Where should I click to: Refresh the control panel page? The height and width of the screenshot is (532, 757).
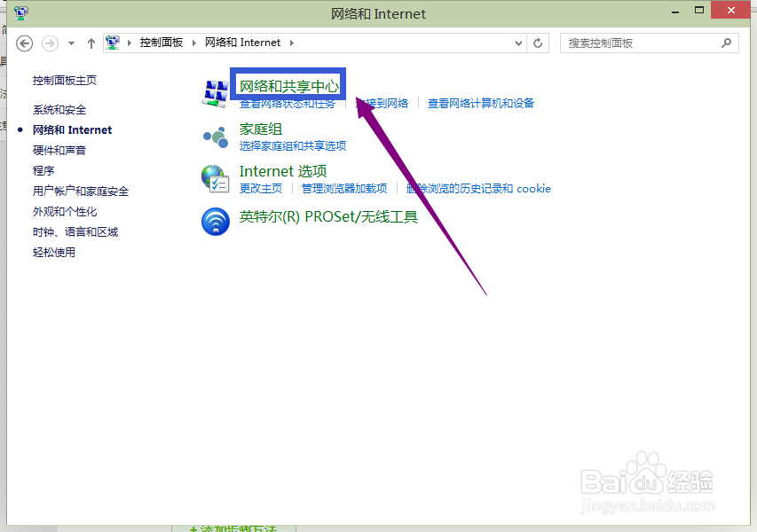pos(538,43)
